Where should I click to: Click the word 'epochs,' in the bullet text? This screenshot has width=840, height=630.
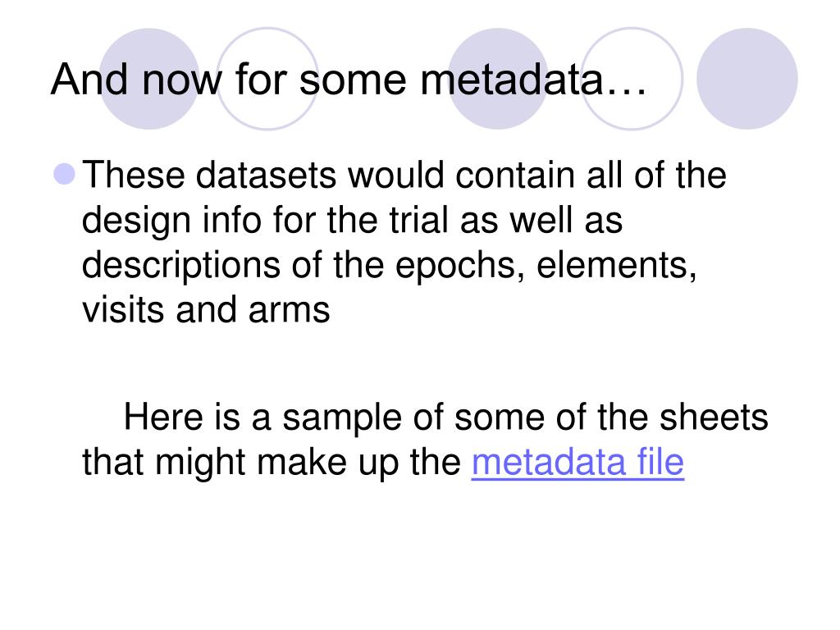pyautogui.click(x=459, y=266)
